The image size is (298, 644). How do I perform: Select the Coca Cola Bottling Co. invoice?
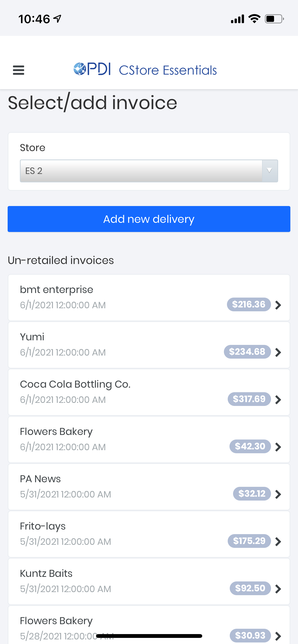pos(75,384)
